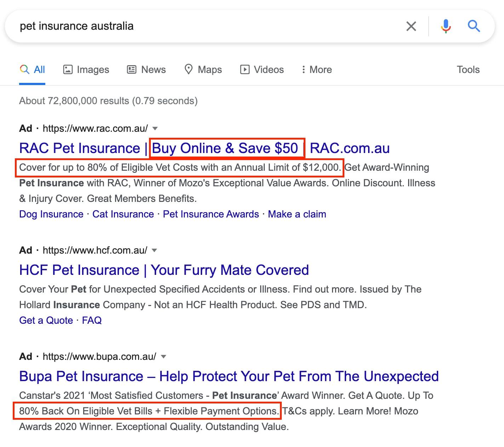Open the More search options menu
This screenshot has height=447, width=504.
[x=316, y=69]
